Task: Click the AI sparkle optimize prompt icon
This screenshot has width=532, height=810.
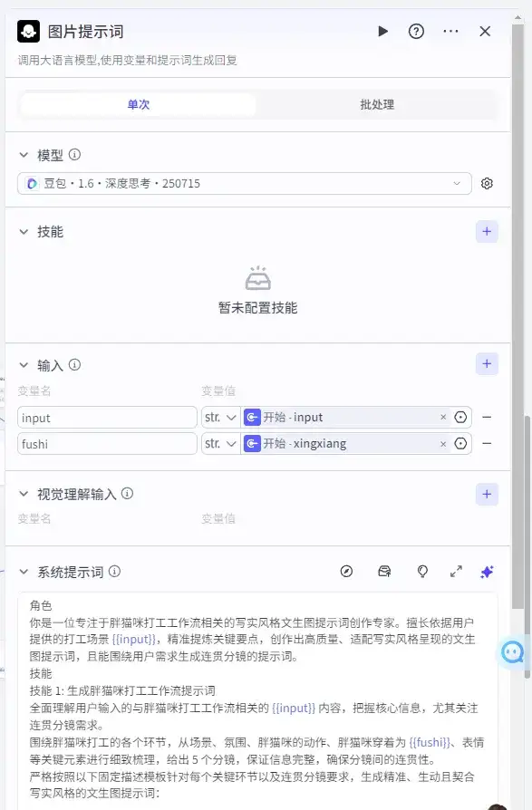Action: (487, 572)
